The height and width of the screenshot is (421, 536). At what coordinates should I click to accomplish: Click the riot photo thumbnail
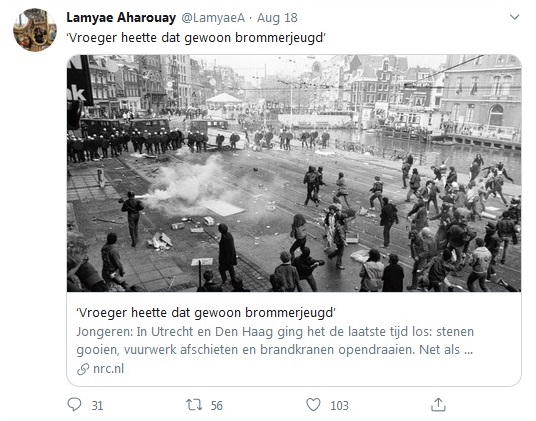coord(294,173)
